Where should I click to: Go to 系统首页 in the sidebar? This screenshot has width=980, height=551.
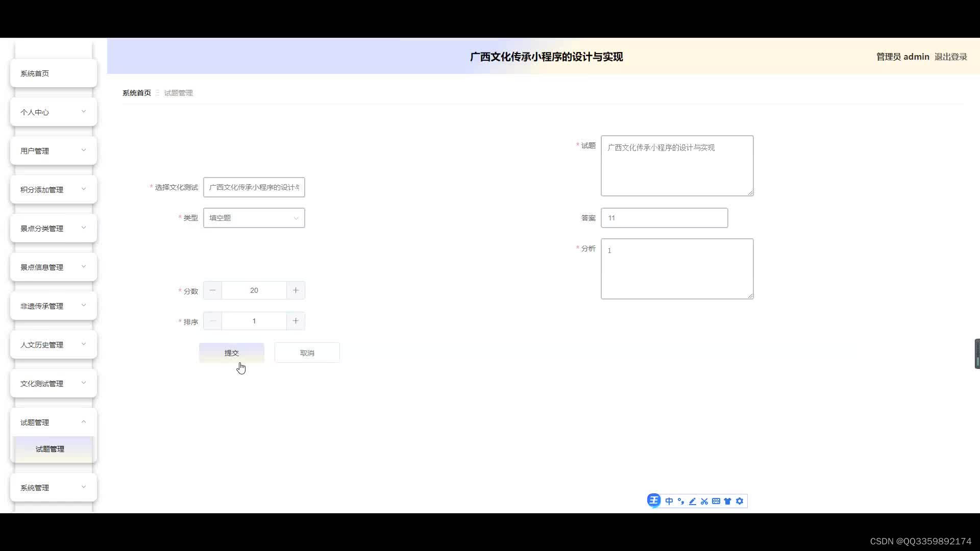54,73
